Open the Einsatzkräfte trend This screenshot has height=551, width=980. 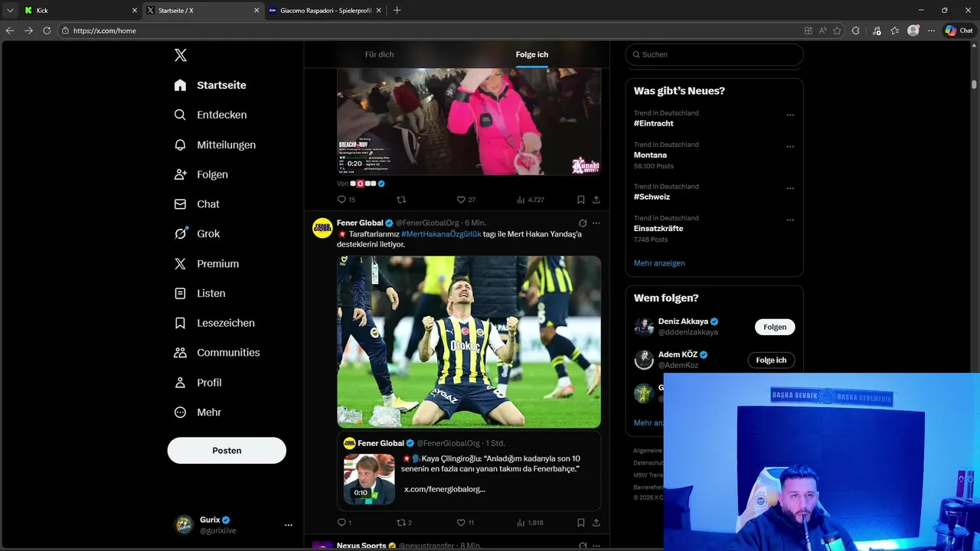pos(658,228)
